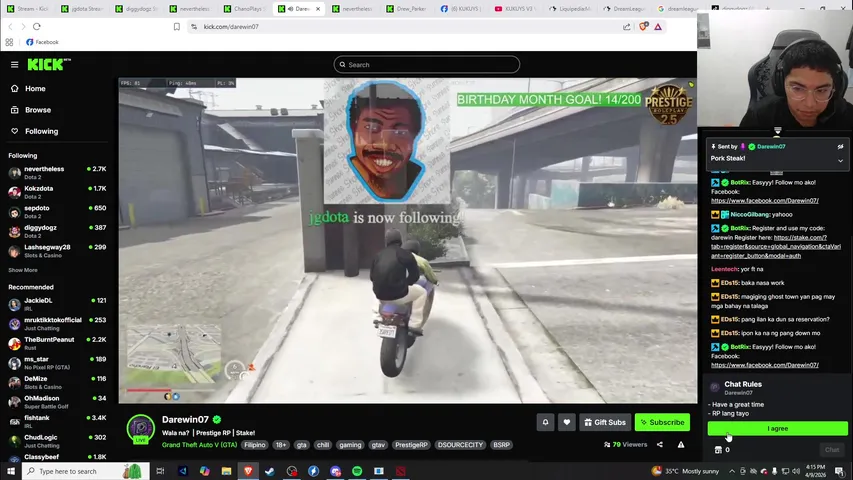
Task: Open mruktikktokofficial recommended channel
Action: click(x=57, y=324)
